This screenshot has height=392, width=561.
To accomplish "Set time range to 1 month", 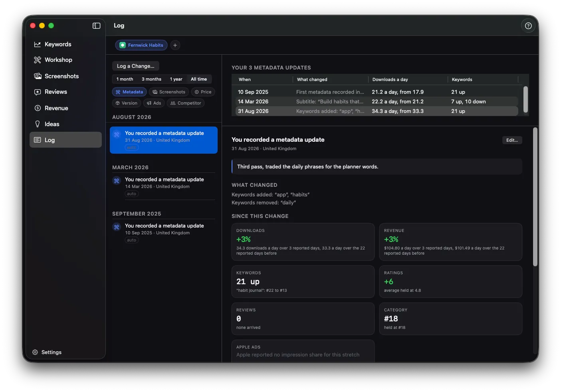I will click(125, 79).
